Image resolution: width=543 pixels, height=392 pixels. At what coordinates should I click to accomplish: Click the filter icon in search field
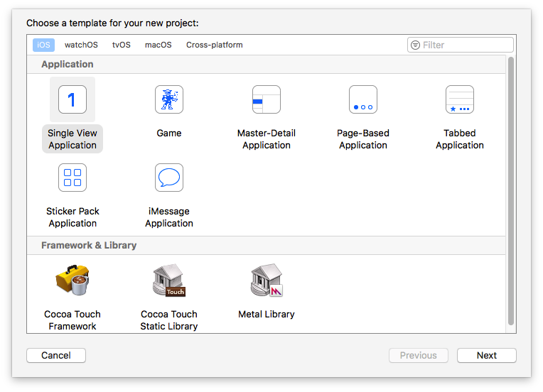pyautogui.click(x=415, y=45)
